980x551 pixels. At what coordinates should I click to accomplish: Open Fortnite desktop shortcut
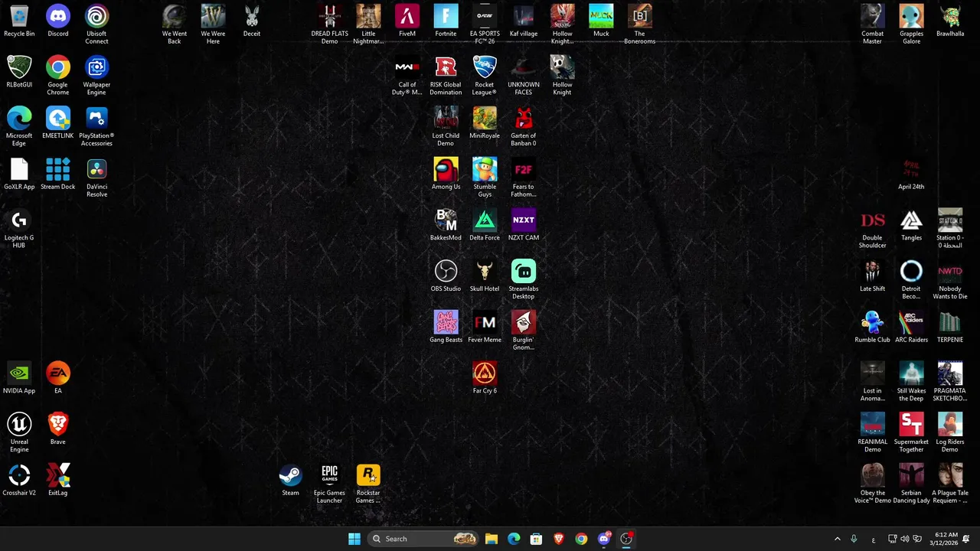pos(446,21)
